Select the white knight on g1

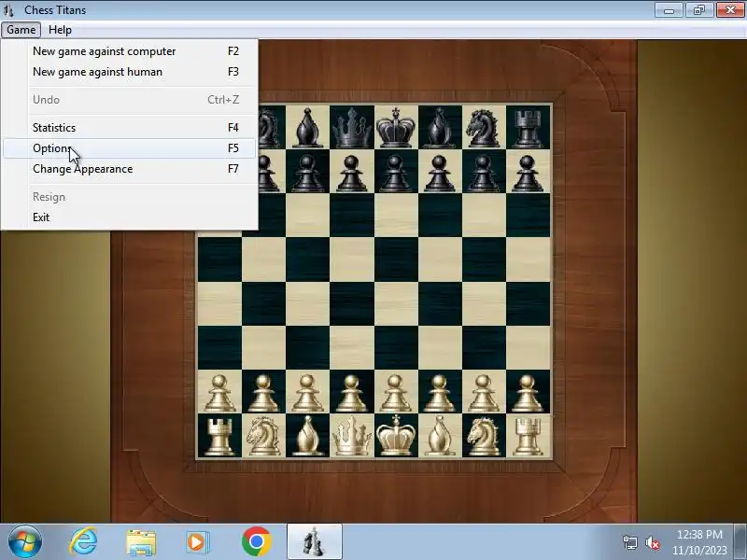[x=483, y=436]
